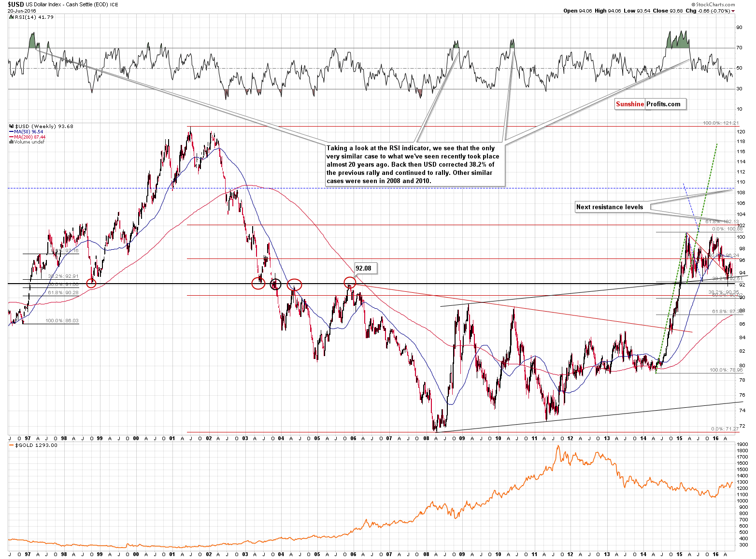Click the RSI axis label 10
The image size is (756, 559).
pyautogui.click(x=739, y=109)
